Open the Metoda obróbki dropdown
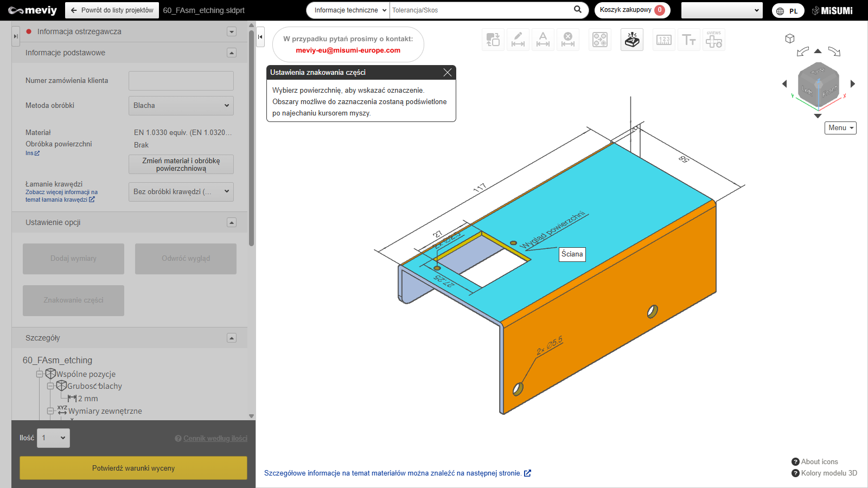868x488 pixels. [181, 106]
